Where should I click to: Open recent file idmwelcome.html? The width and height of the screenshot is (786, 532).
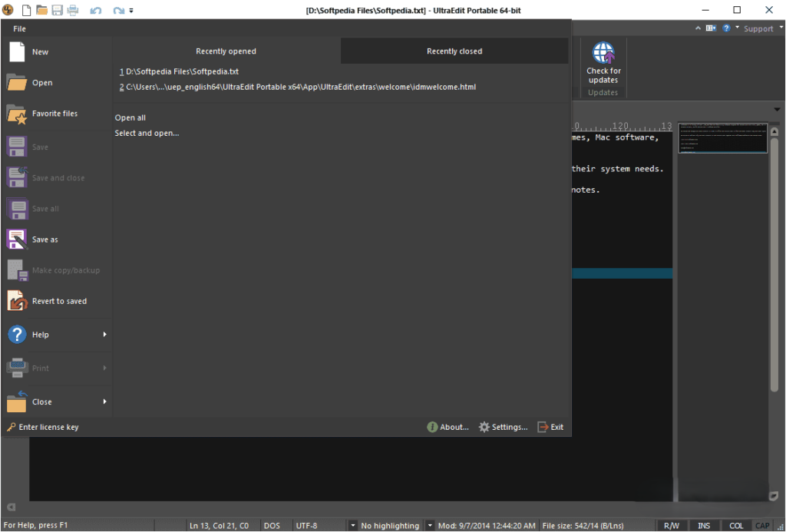298,88
